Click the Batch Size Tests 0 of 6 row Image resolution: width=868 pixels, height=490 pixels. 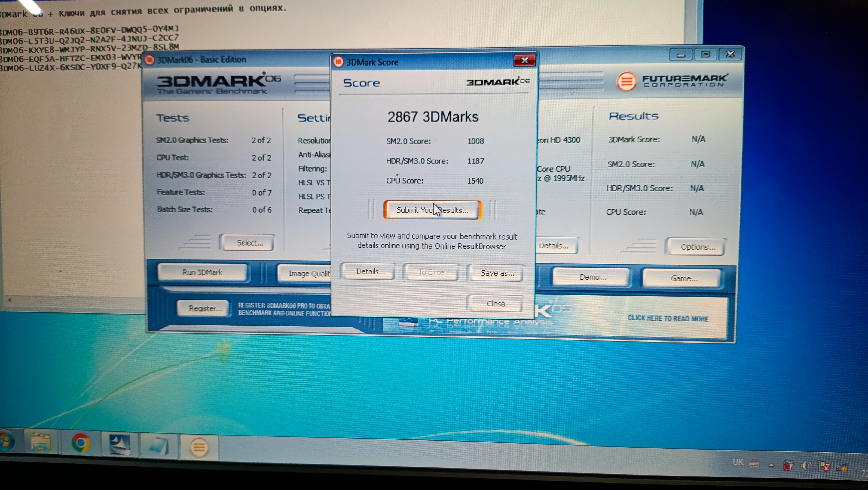tap(214, 209)
